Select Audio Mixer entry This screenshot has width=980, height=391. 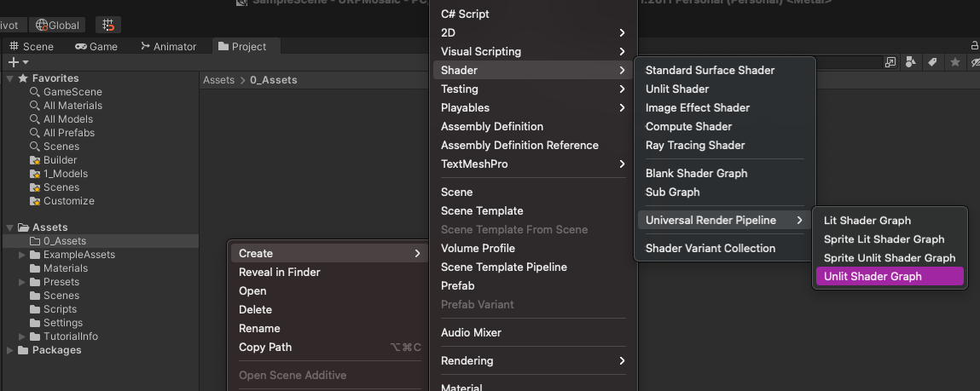coord(533,332)
